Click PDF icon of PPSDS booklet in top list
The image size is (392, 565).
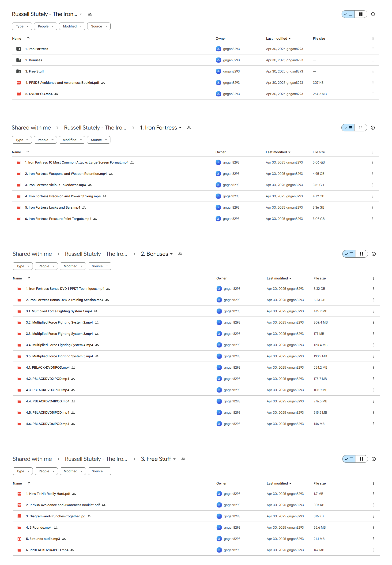pyautogui.click(x=19, y=83)
